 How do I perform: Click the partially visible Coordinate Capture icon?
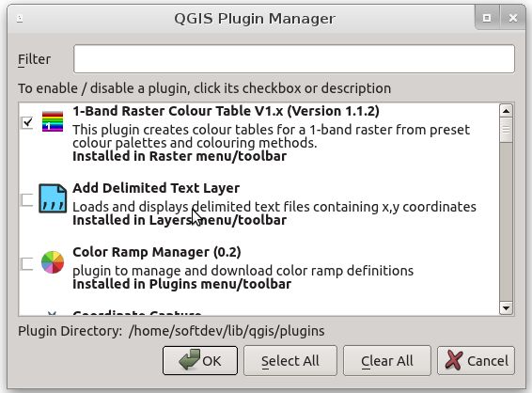coord(52,313)
